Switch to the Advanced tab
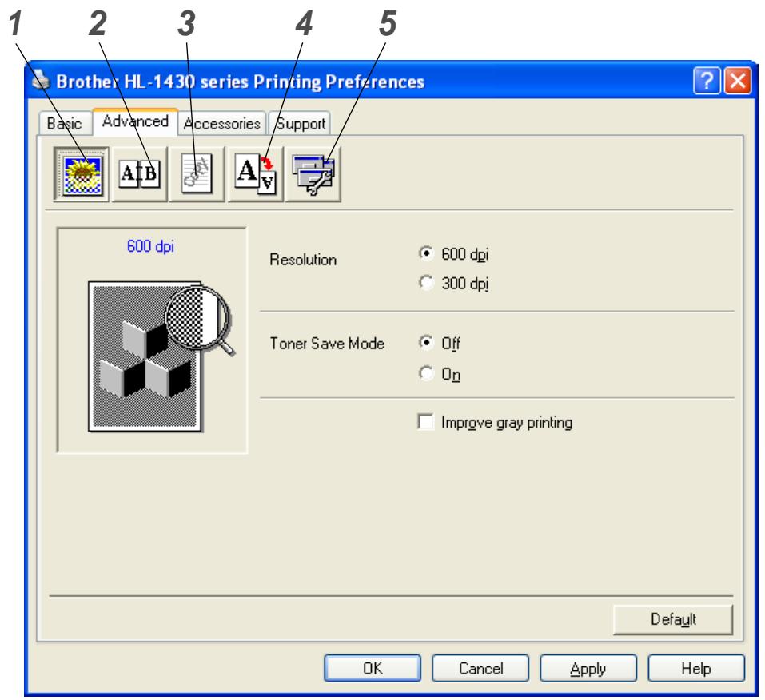 tap(135, 121)
